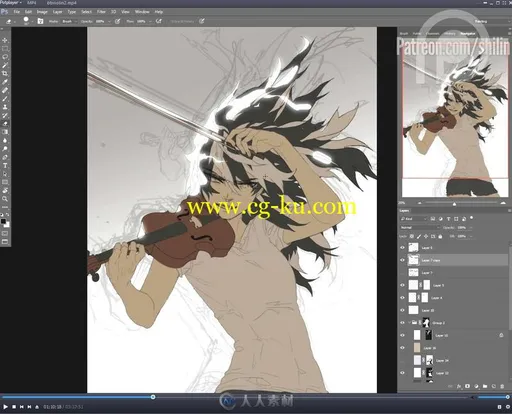
Task: Select the Blur tool
Action: pos(5,140)
